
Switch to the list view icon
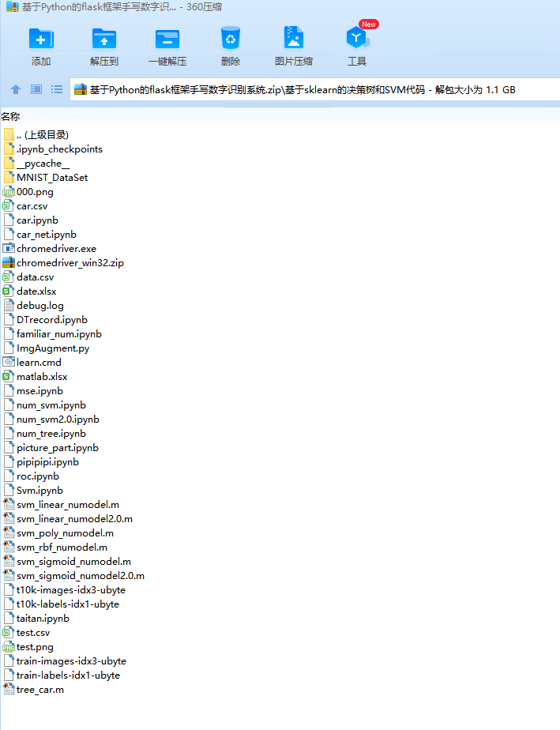click(x=57, y=89)
